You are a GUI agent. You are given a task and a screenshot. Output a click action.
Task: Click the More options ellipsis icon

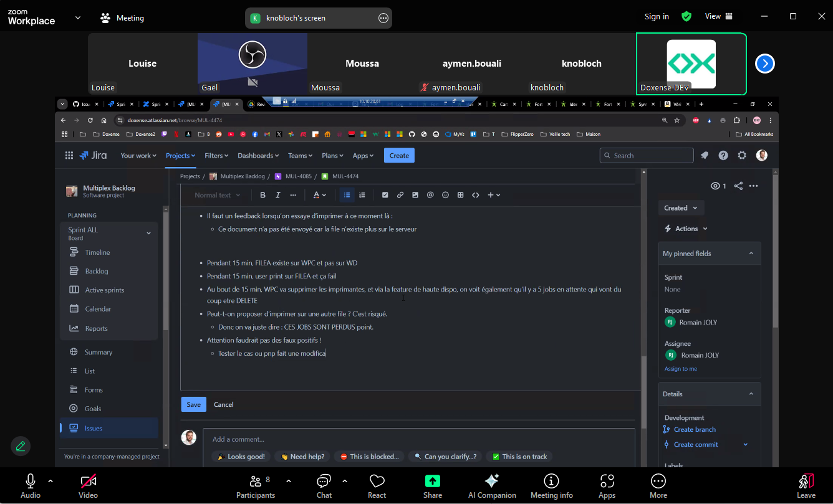point(658,482)
